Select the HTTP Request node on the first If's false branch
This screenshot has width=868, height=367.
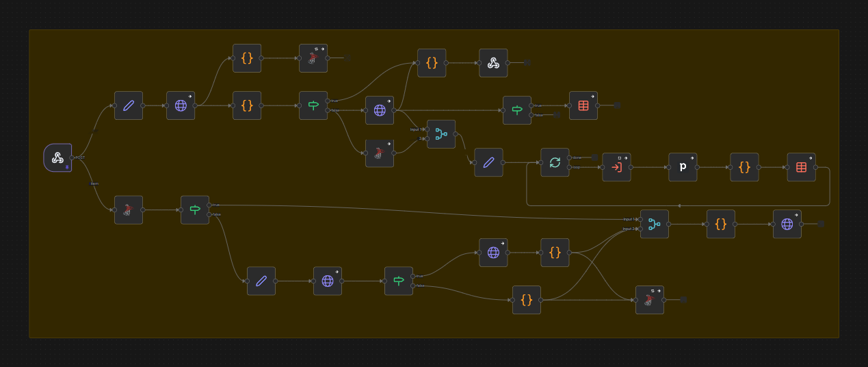[380, 110]
